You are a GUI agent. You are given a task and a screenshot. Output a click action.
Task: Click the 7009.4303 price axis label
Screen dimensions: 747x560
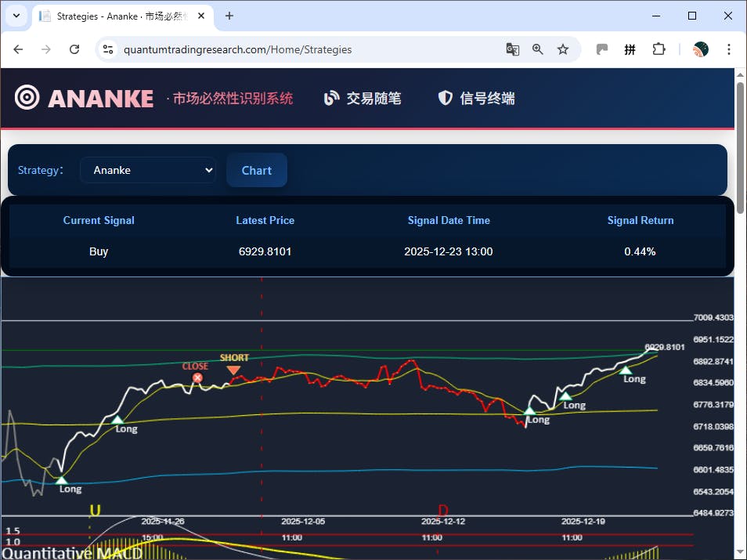(x=713, y=317)
